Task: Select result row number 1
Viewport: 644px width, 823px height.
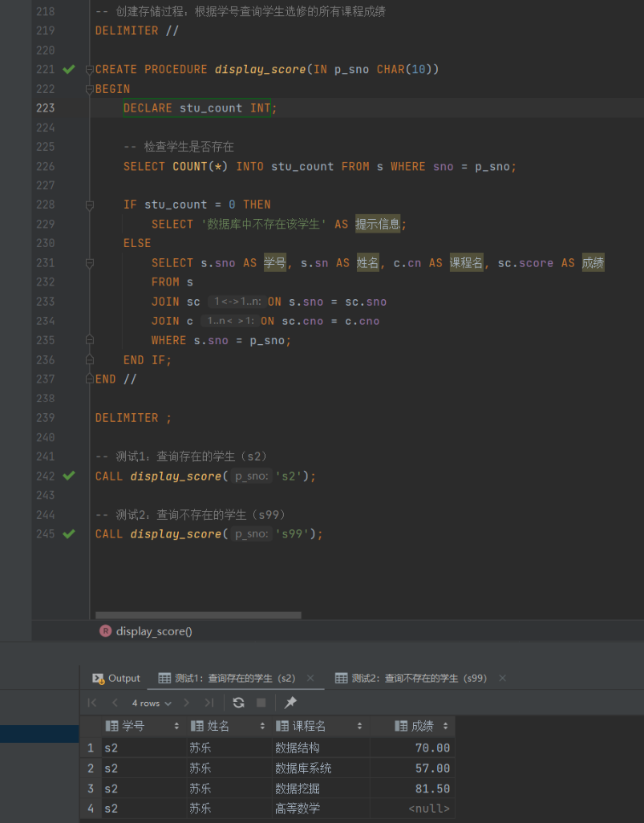Action: [91, 748]
